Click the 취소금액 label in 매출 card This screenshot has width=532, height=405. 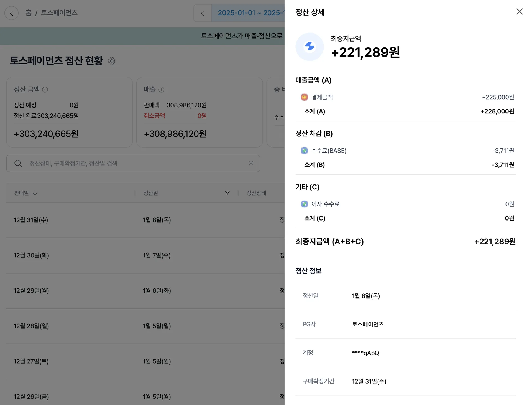pos(154,116)
